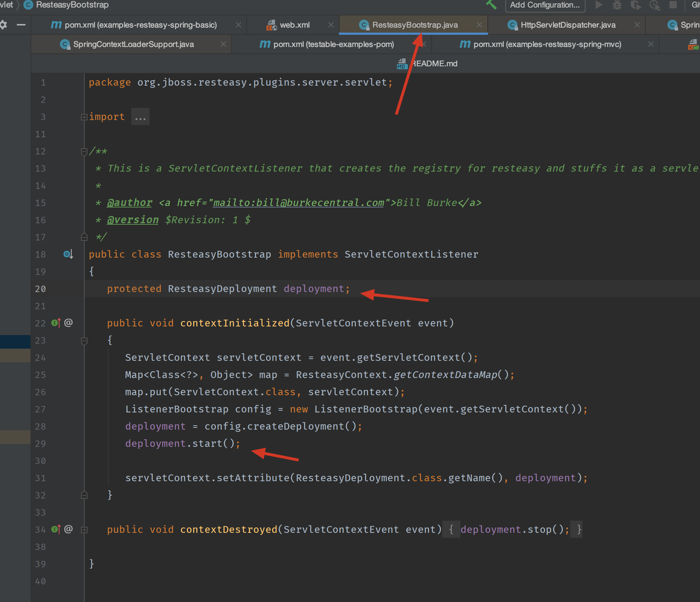Open the web.xml editor tab
The width and height of the screenshot is (700, 602).
(294, 25)
